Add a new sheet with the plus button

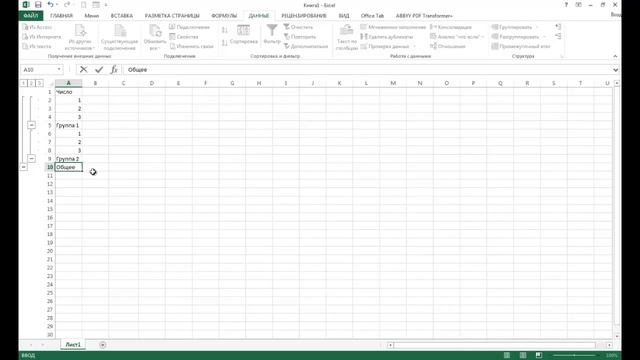click(x=103, y=345)
